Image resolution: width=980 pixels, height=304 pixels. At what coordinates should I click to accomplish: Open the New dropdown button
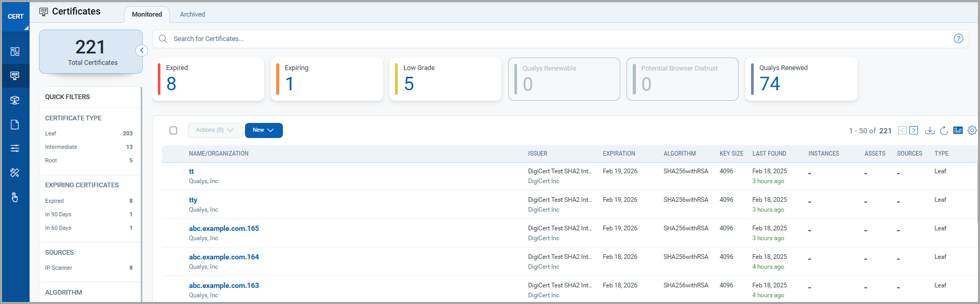264,130
